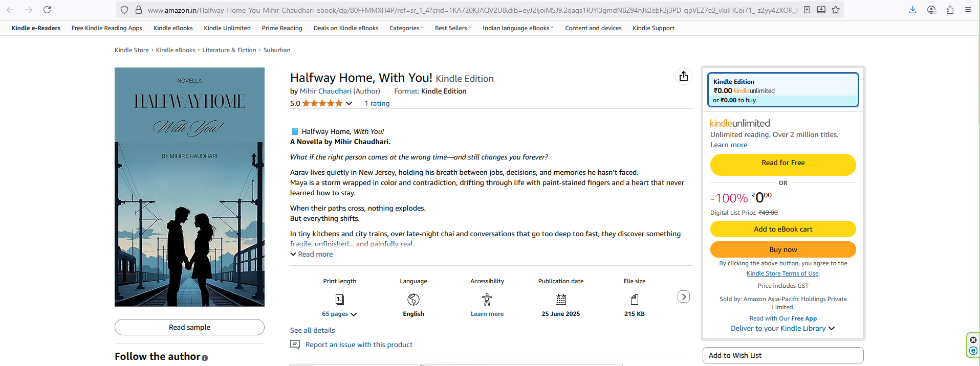Bookmark this page with the star icon
This screenshot has height=366, width=980.
coord(836,10)
